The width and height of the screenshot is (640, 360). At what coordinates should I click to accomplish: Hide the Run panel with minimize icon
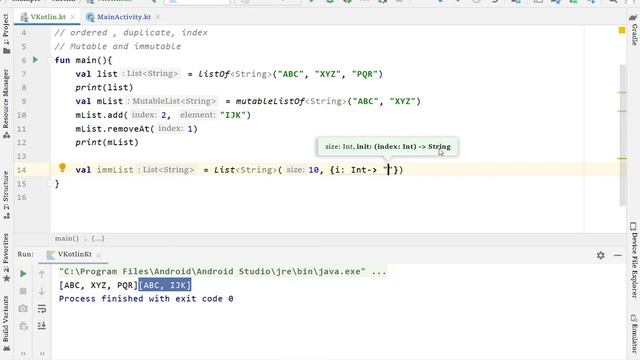click(x=618, y=255)
